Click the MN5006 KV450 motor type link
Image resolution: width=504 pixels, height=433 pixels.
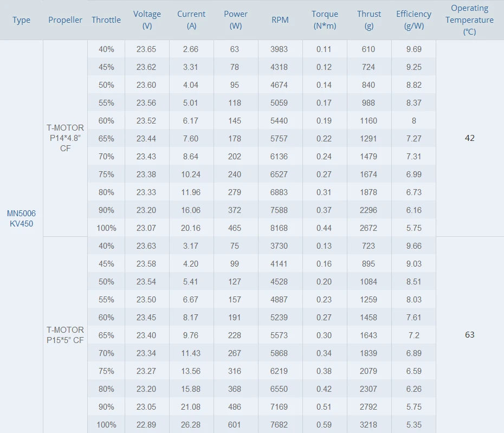(22, 218)
